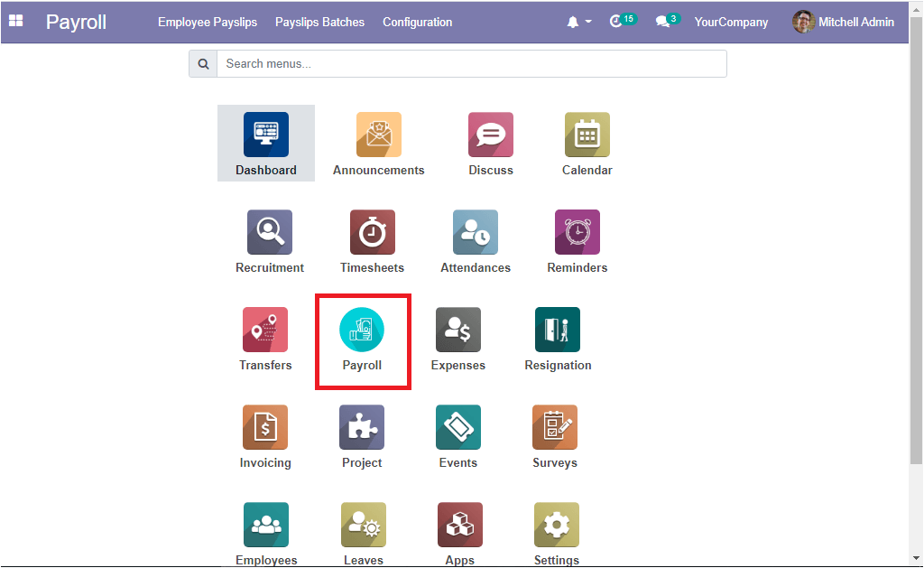Open the Project puzzle icon

[362, 428]
